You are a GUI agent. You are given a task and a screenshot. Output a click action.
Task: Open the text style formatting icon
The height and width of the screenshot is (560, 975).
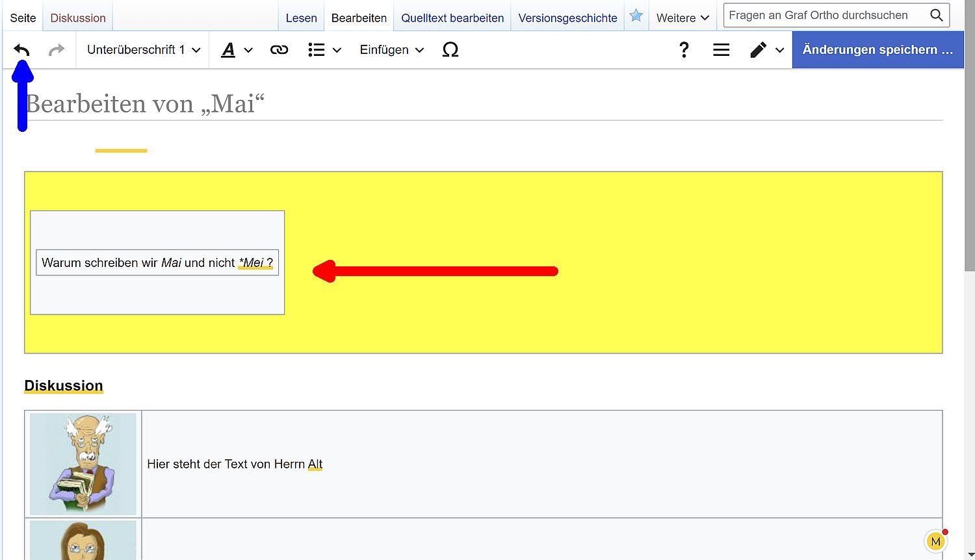pos(236,50)
